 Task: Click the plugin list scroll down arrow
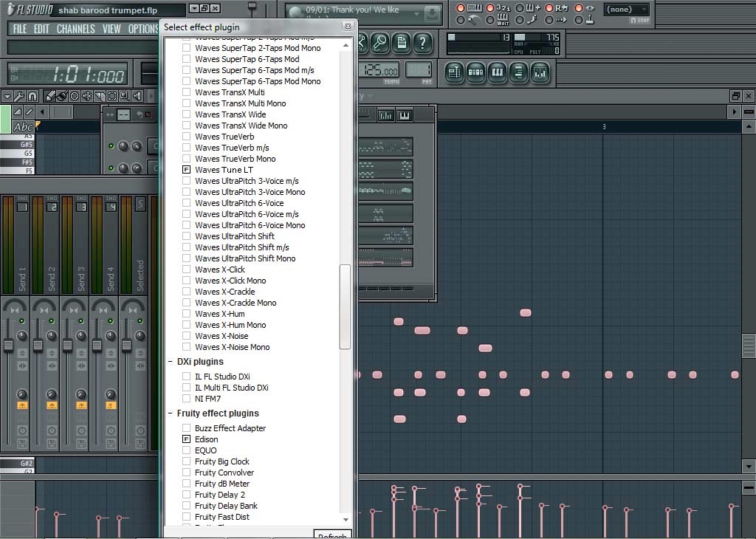(346, 520)
